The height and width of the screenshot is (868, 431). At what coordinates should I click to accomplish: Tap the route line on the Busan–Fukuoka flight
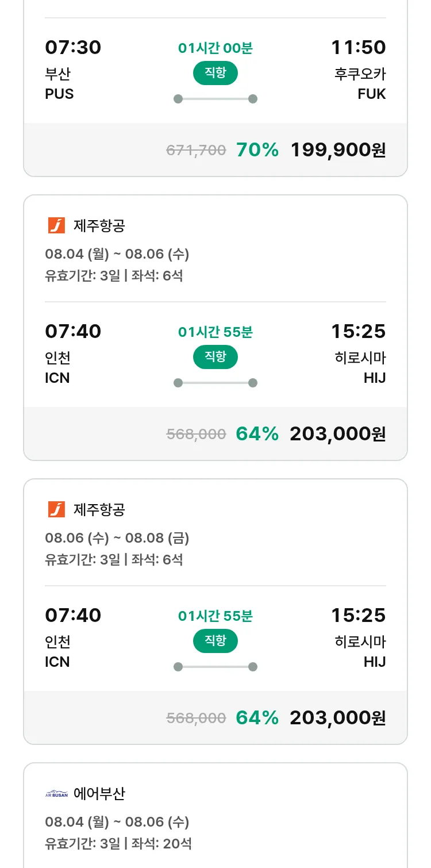(215, 99)
